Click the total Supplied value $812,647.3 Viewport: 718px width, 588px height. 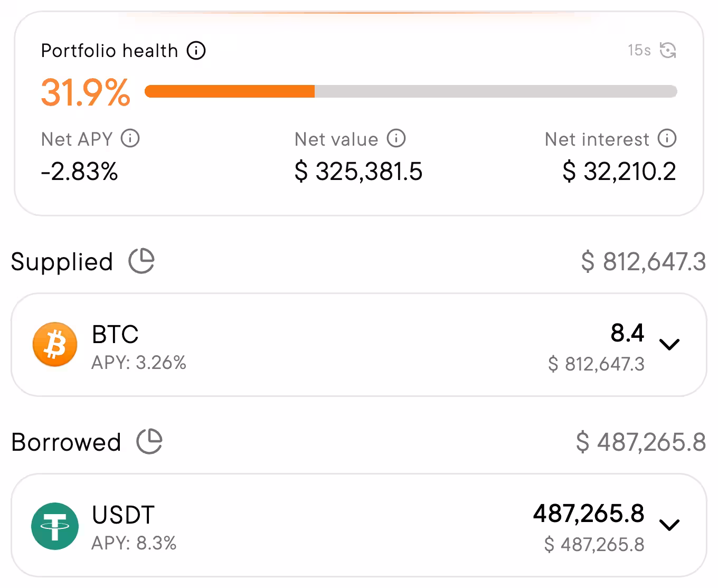click(x=644, y=261)
